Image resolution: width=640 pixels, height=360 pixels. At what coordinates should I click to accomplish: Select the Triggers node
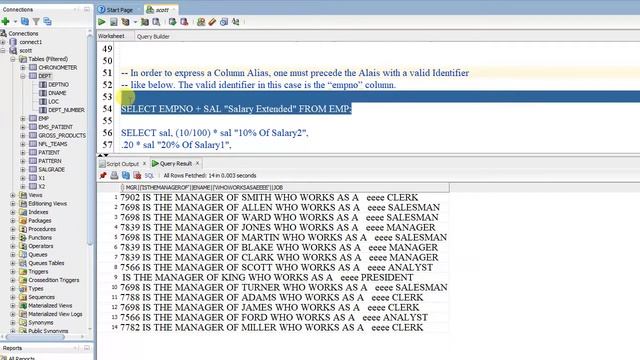(x=38, y=272)
